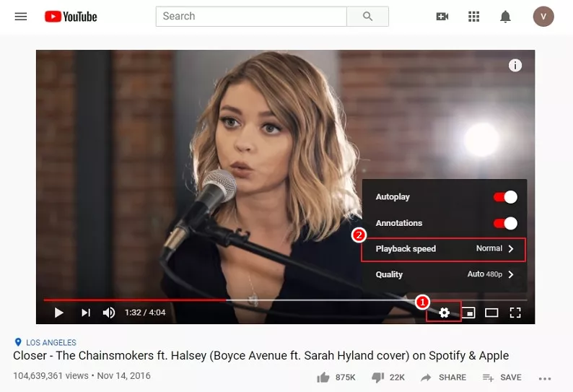Go to YouTube home via logo
Viewport: 573px width, 392px height.
pos(71,17)
